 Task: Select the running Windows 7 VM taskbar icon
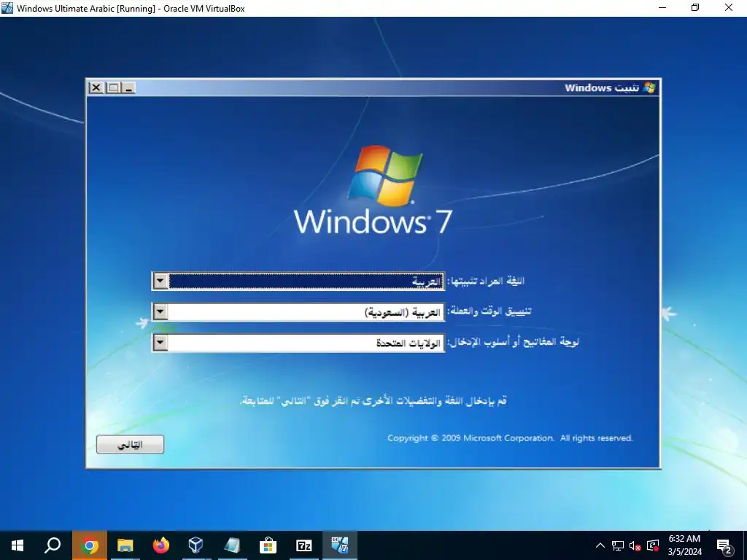340,545
